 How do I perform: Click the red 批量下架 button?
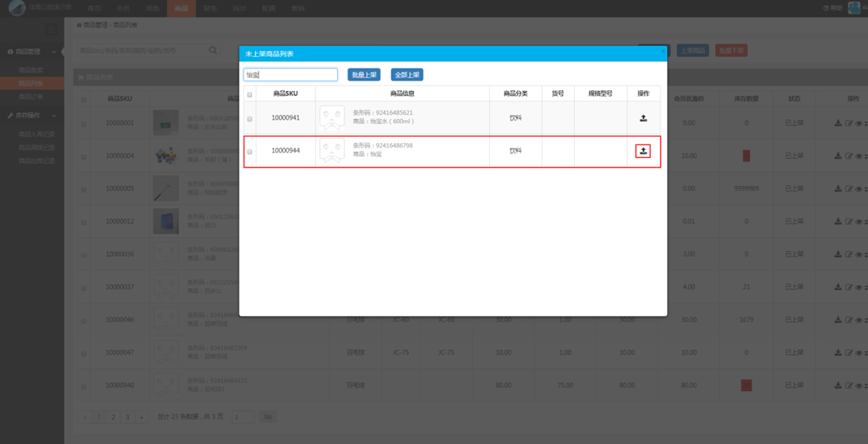point(732,51)
